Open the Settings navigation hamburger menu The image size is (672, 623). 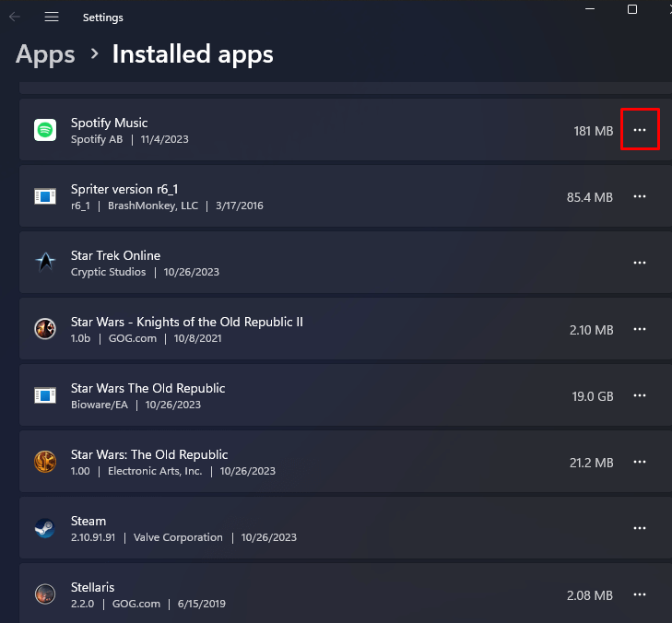pyautogui.click(x=52, y=17)
